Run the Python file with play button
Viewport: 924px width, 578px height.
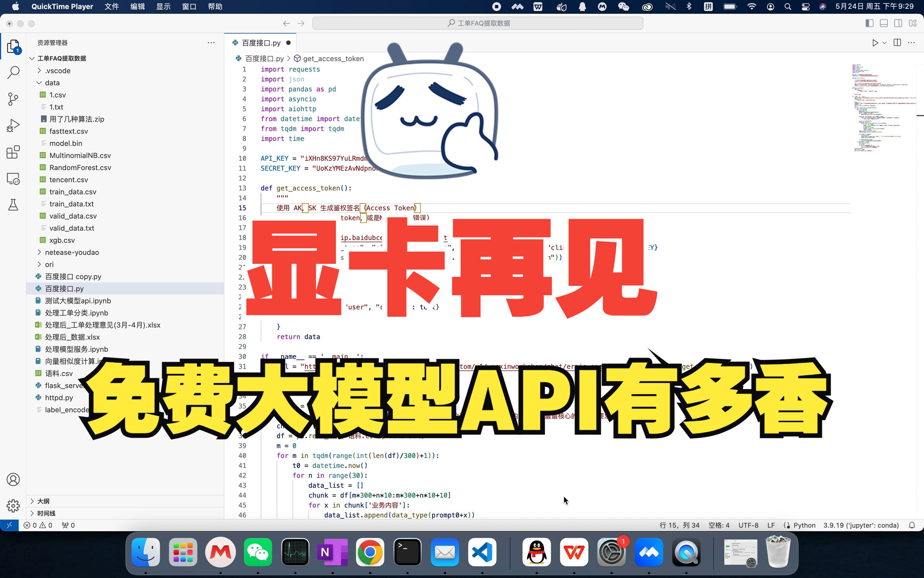875,43
